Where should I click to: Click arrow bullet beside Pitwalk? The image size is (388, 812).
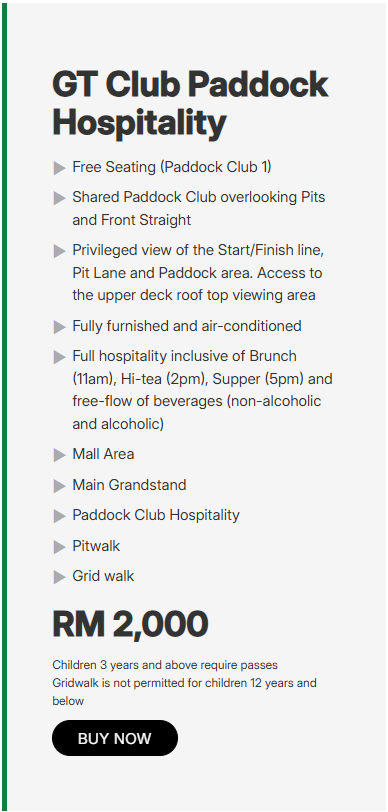(60, 547)
